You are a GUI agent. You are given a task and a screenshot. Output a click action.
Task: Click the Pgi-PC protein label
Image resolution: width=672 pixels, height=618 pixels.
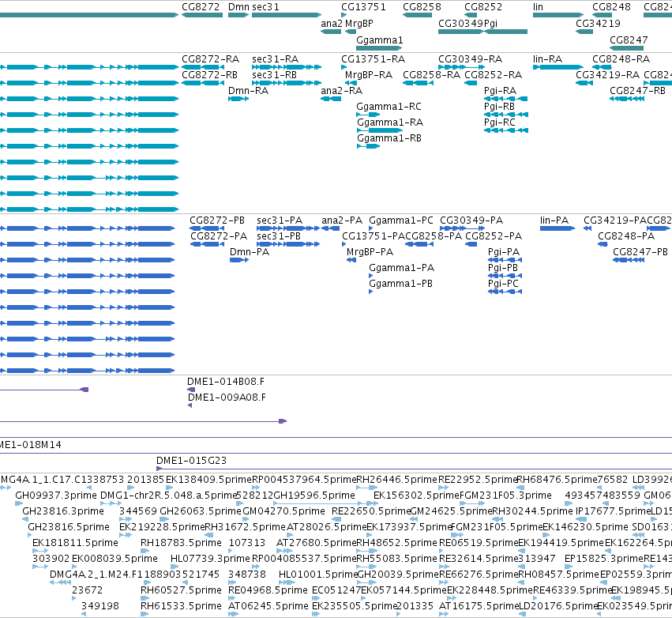(x=503, y=284)
